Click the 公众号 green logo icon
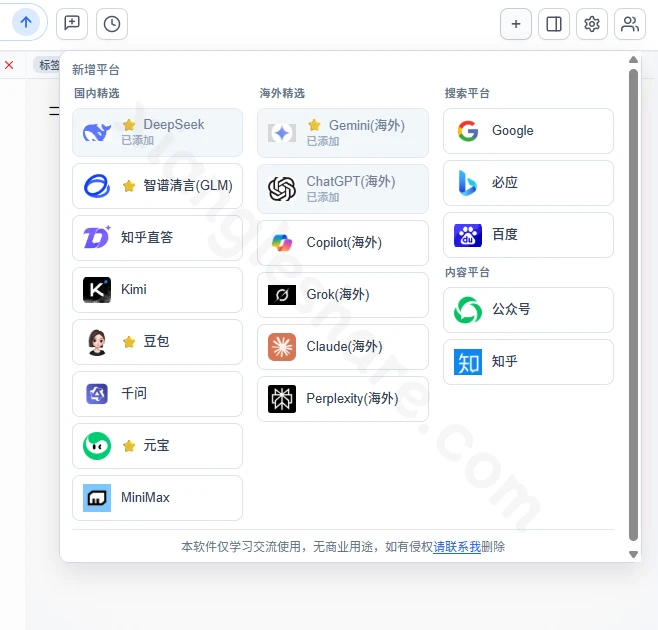The image size is (658, 630). tap(468, 310)
